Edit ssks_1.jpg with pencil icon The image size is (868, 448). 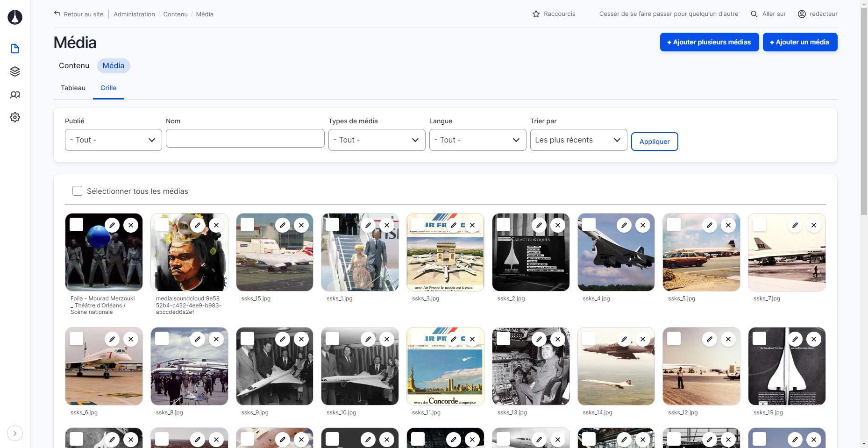[368, 225]
